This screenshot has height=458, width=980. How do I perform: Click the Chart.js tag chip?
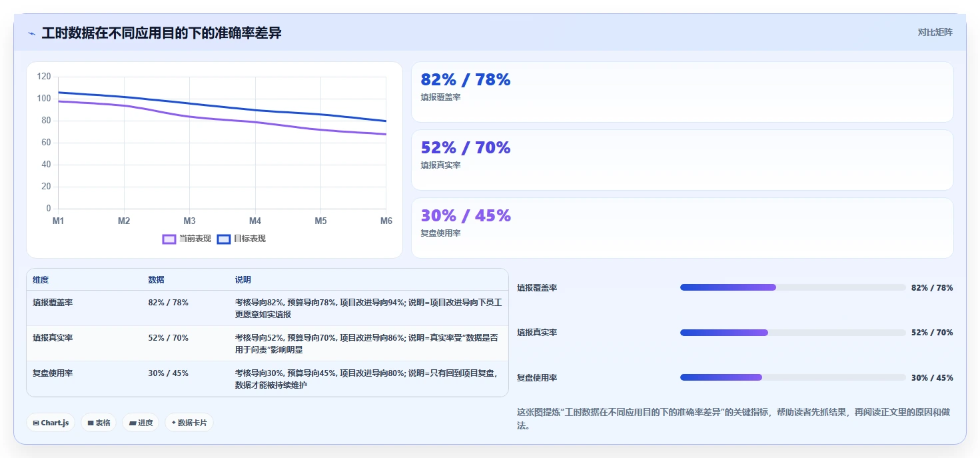[51, 423]
